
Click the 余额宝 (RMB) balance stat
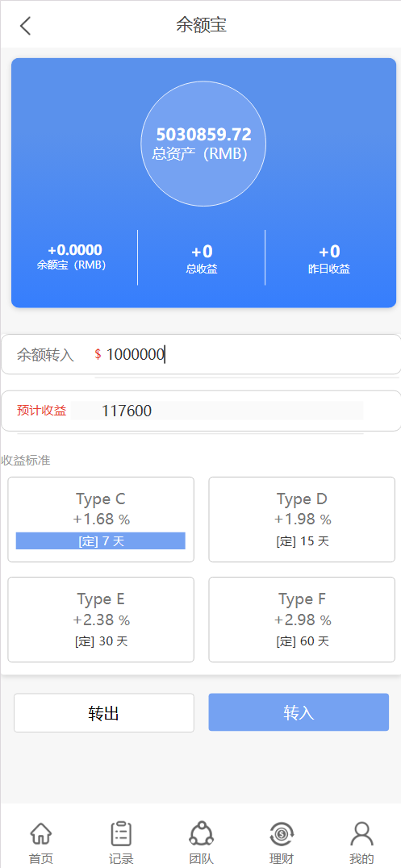coord(75,257)
